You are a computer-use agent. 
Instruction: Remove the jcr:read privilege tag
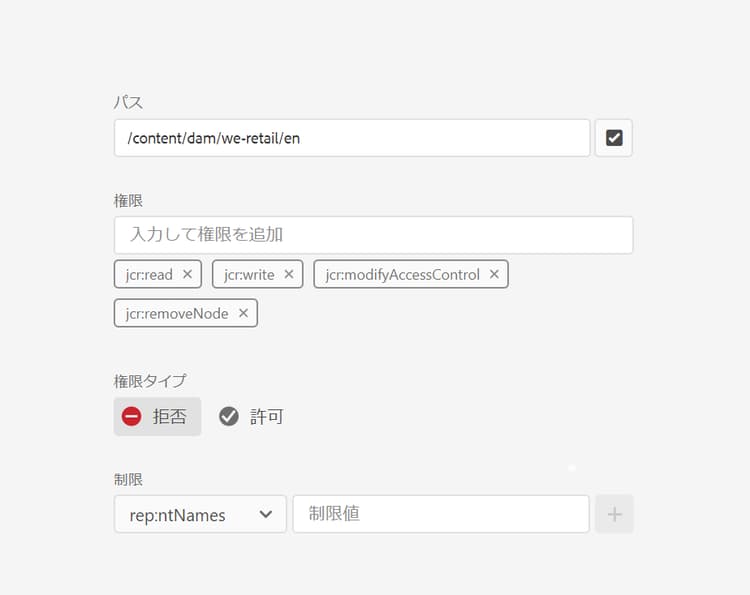click(188, 274)
